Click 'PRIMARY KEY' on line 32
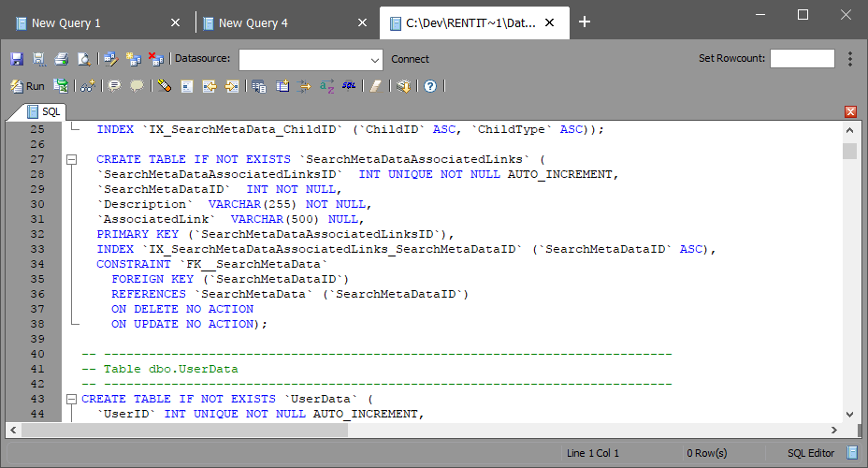This screenshot has height=468, width=868. click(137, 234)
